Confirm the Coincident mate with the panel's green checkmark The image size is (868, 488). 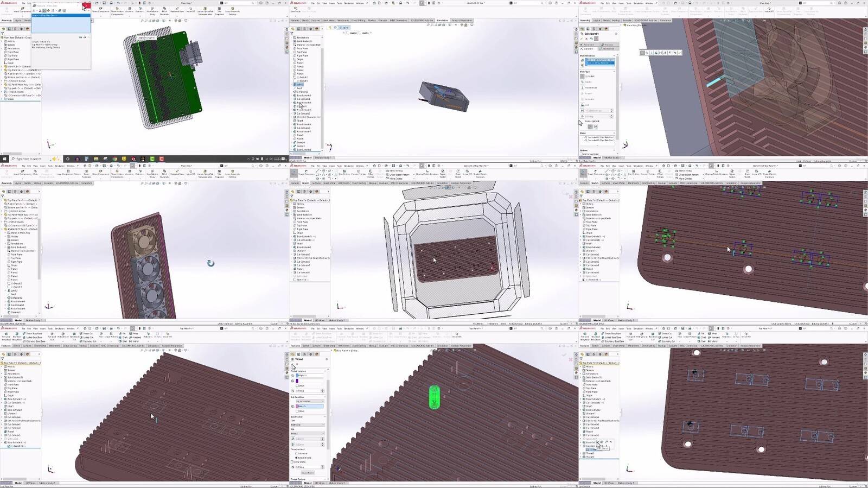582,39
